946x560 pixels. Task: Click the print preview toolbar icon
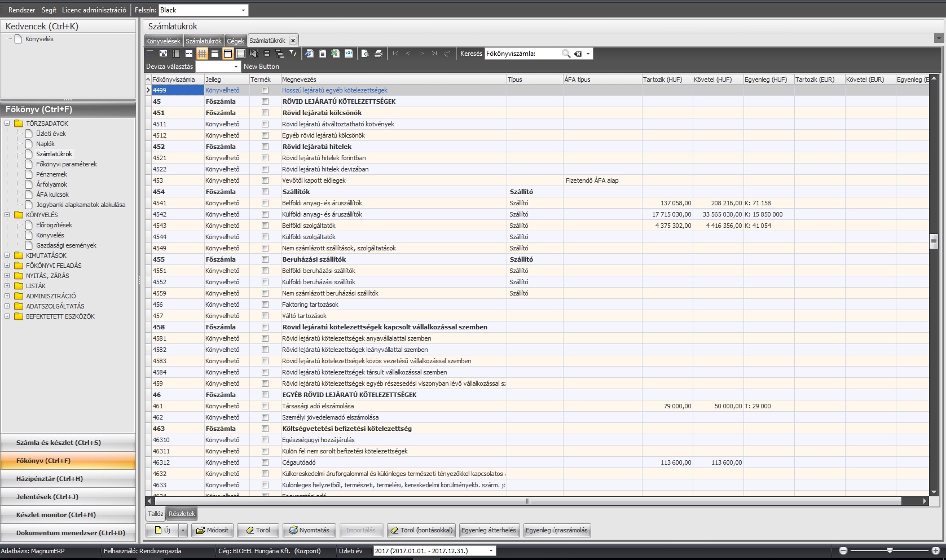click(x=365, y=54)
